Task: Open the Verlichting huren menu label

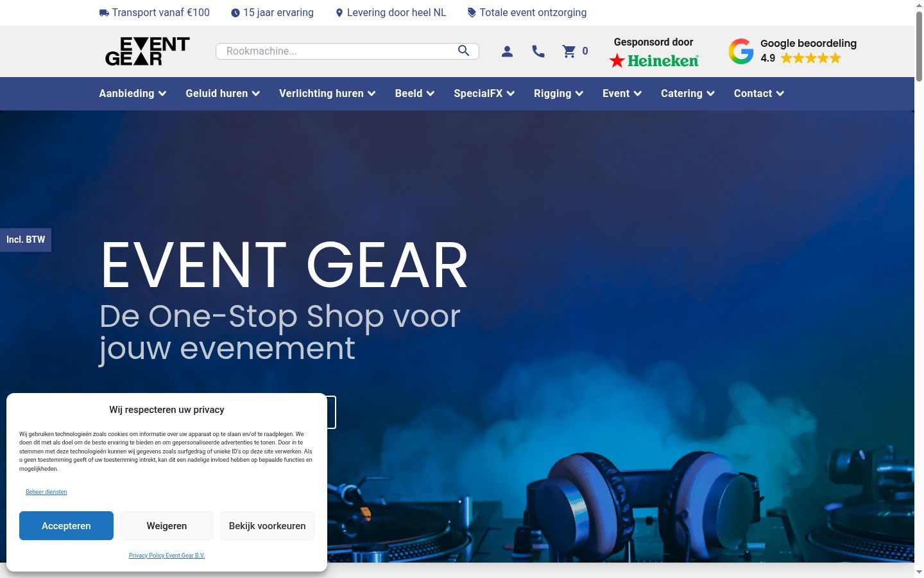Action: pos(321,94)
